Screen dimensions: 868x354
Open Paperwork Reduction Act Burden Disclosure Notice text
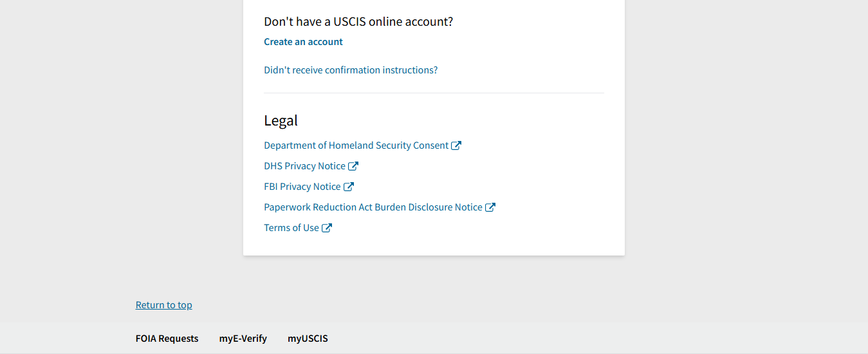click(373, 207)
